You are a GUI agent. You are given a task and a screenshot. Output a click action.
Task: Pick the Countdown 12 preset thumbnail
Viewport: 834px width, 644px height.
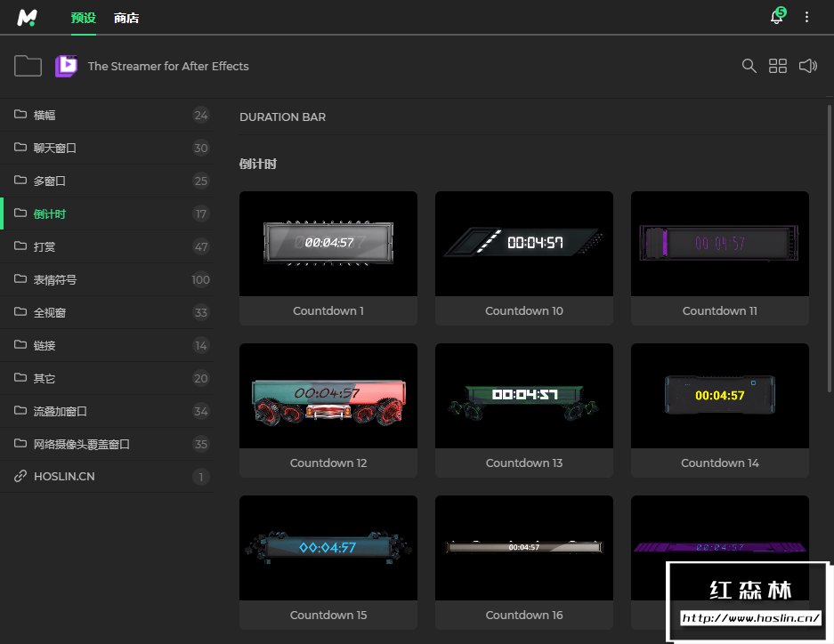click(328, 396)
